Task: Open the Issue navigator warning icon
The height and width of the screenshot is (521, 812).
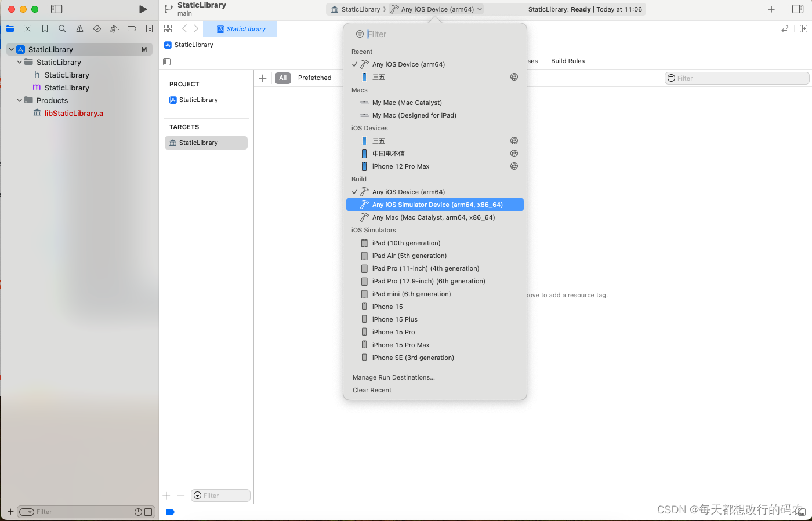Action: pos(79,28)
